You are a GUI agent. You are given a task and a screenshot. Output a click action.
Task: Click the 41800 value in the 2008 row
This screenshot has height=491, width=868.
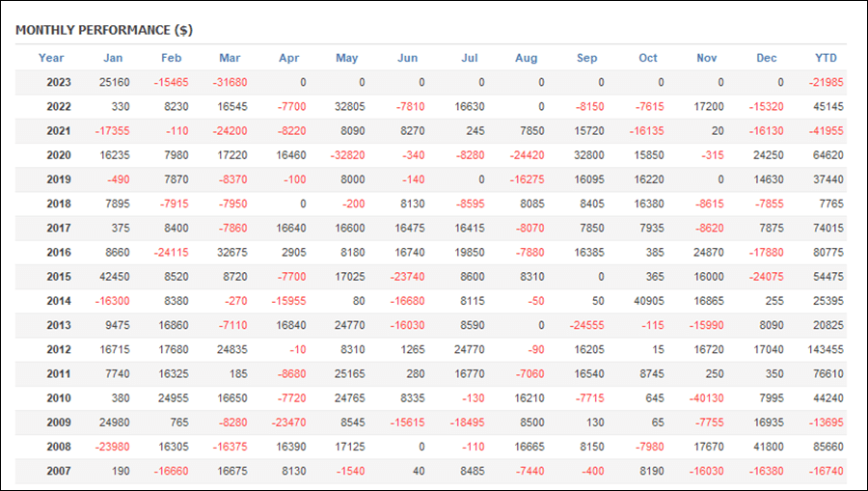tap(769, 447)
